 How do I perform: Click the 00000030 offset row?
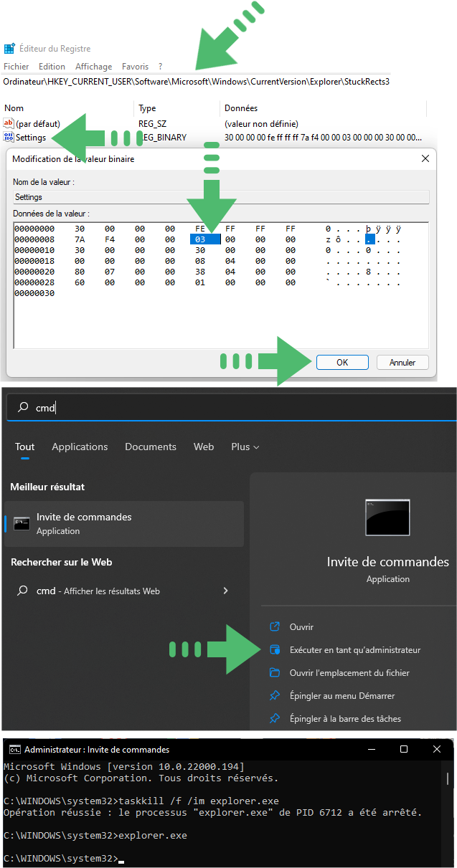pyautogui.click(x=34, y=293)
